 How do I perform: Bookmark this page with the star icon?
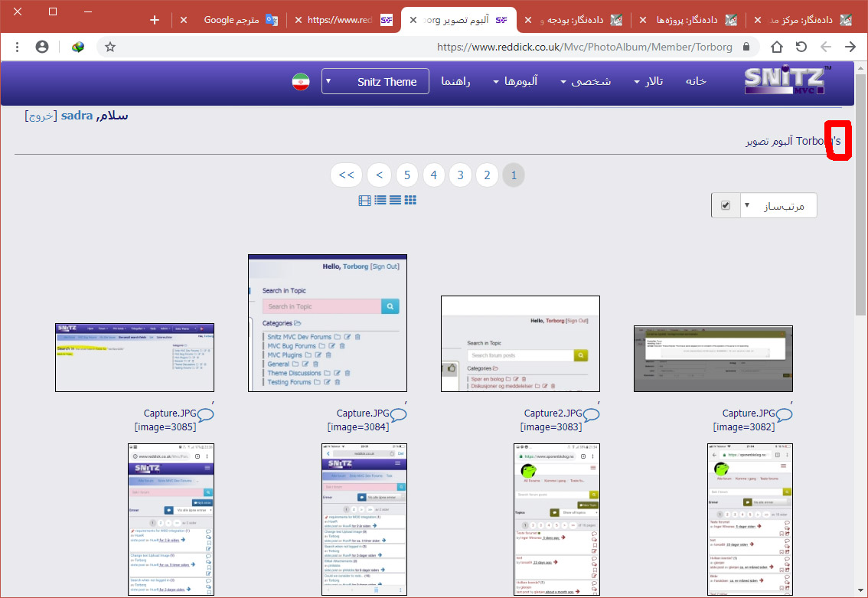(110, 47)
